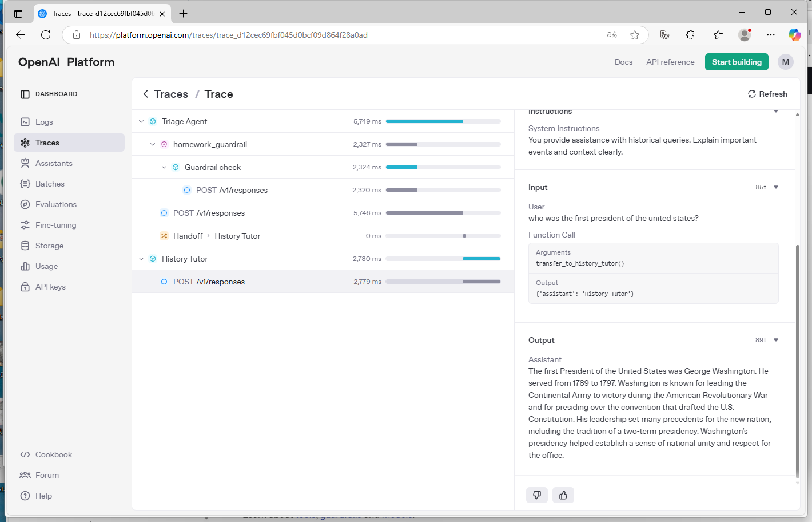Click the Cookbook code icon
This screenshot has width=812, height=522.
(x=25, y=454)
